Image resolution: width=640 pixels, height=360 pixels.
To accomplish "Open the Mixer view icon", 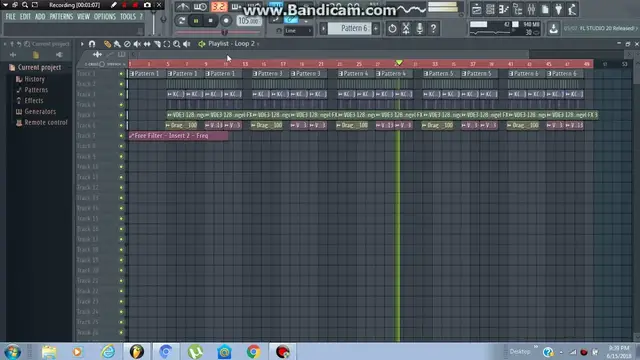I will pyautogui.click(x=531, y=9).
